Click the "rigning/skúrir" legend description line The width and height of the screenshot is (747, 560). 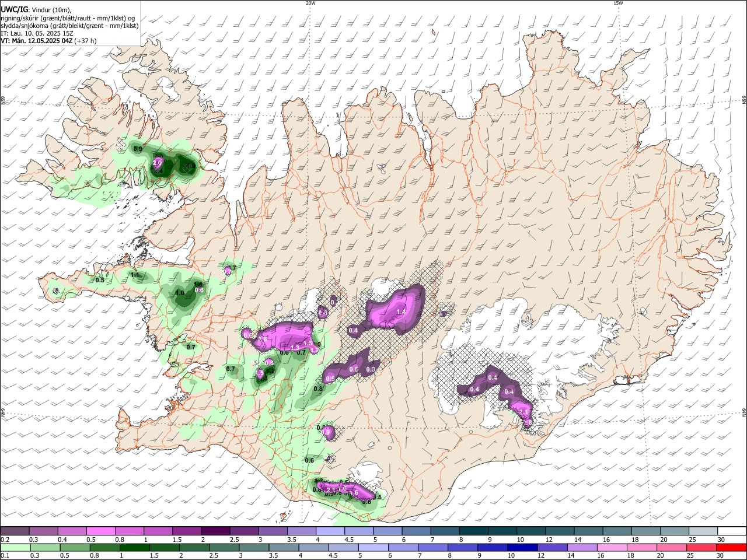pyautogui.click(x=68, y=17)
